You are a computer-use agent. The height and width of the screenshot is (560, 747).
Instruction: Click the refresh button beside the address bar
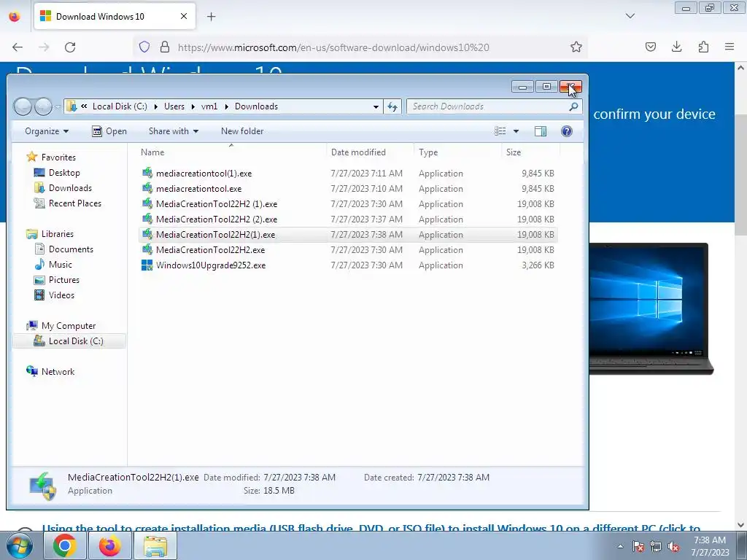click(x=392, y=106)
